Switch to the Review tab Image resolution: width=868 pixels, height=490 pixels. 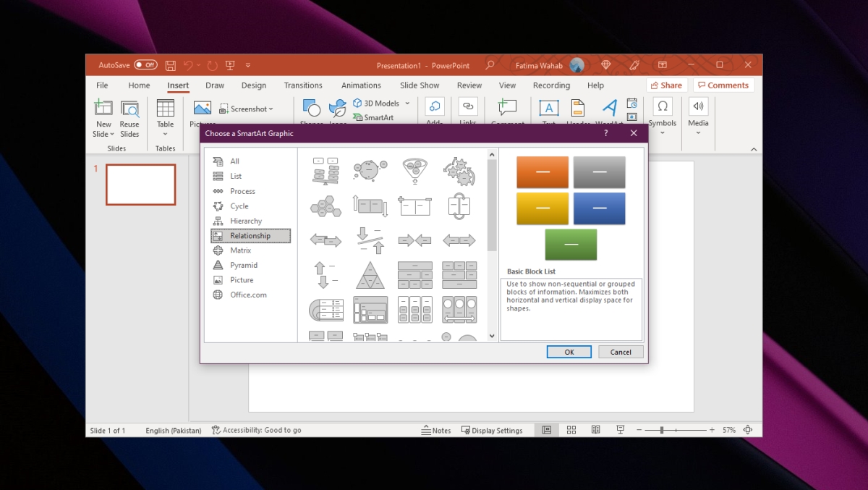point(469,85)
